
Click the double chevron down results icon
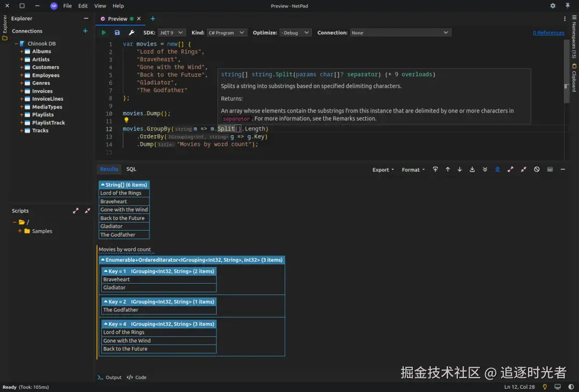click(x=485, y=169)
